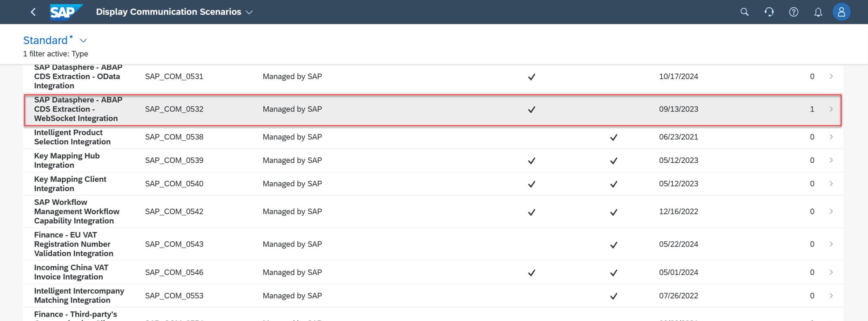This screenshot has height=321, width=868.
Task: Expand details chevron for SAP_COM_0532
Action: click(831, 109)
